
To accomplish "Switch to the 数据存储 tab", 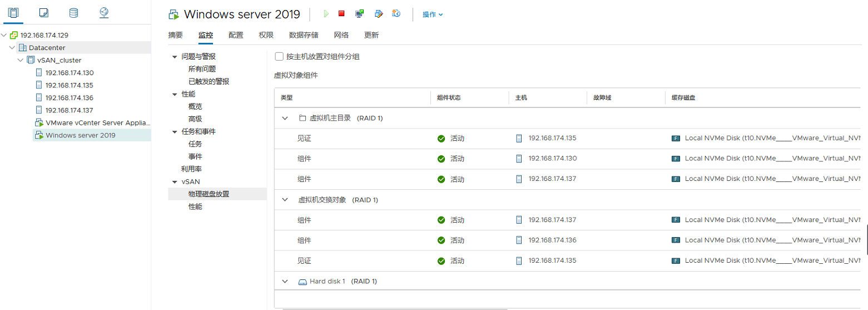I will coord(304,35).
